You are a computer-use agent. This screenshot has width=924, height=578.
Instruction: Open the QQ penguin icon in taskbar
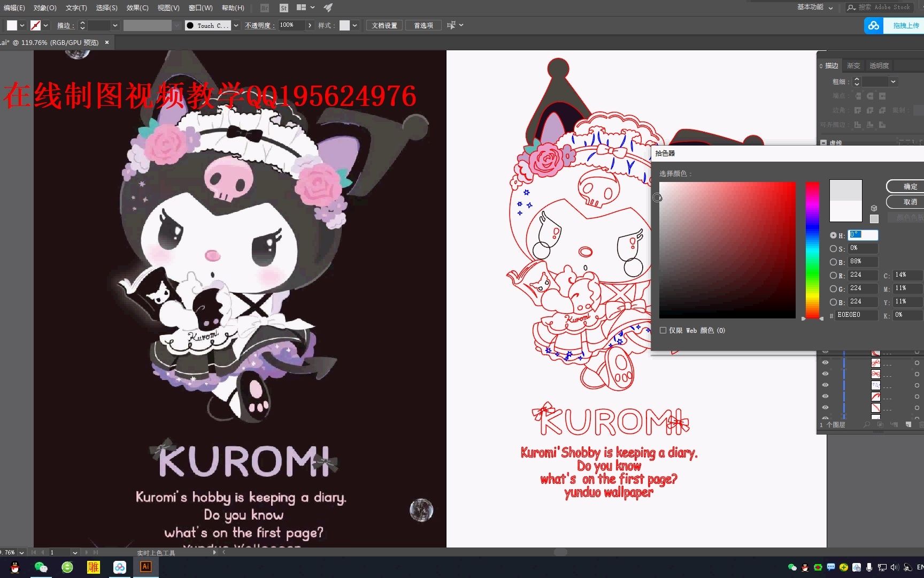[15, 567]
